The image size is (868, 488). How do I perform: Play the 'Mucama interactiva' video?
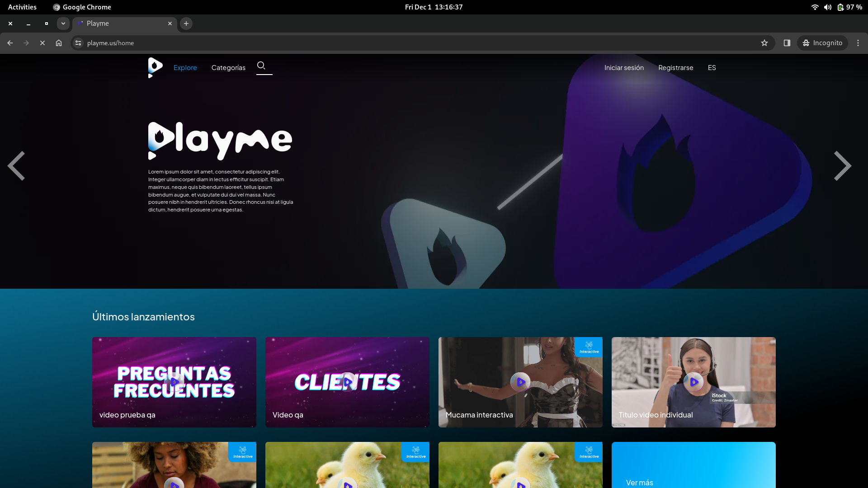coord(520,382)
